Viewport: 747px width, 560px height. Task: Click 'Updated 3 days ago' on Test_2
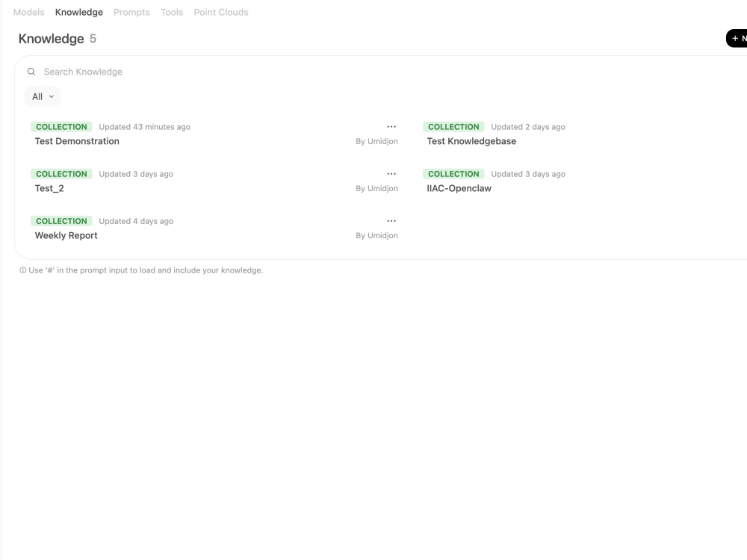tap(136, 174)
